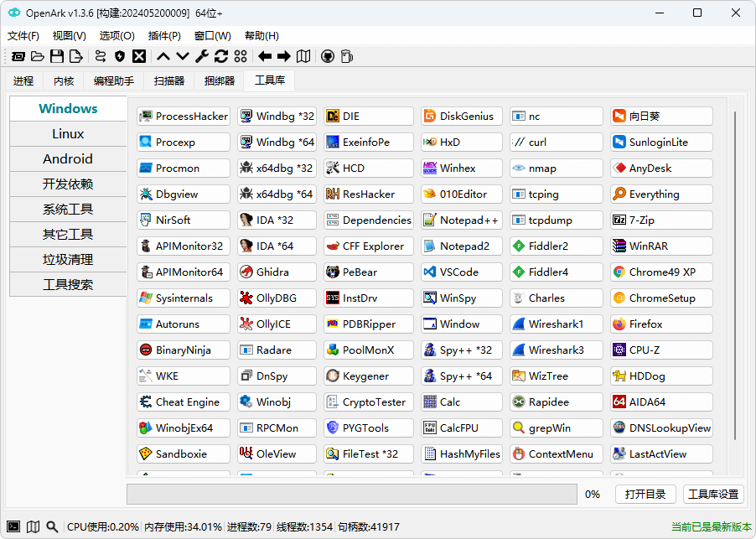
Task: Click the back arrow toolbar icon
Action: 265,56
